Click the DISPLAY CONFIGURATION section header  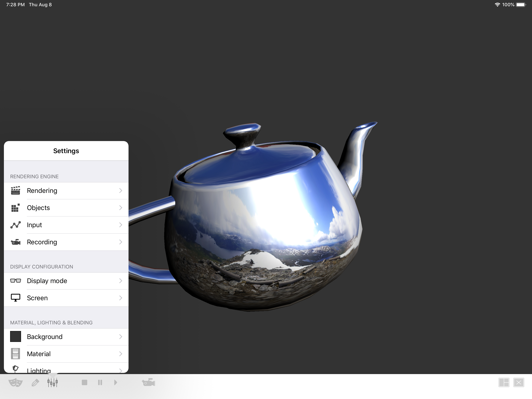point(42,267)
